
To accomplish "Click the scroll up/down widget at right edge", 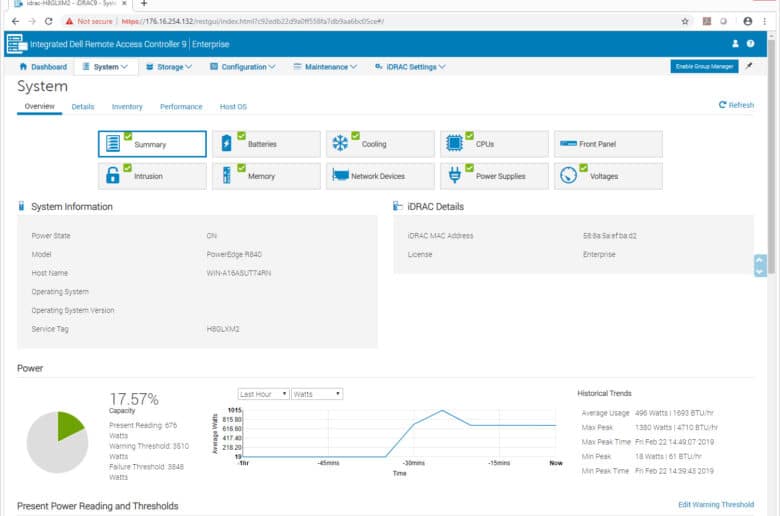I will 760,266.
